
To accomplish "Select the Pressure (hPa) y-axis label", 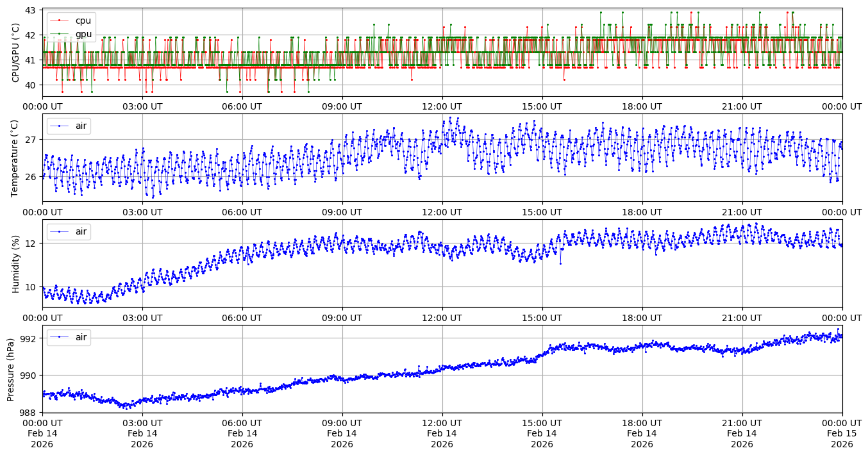I will pyautogui.click(x=11, y=369).
